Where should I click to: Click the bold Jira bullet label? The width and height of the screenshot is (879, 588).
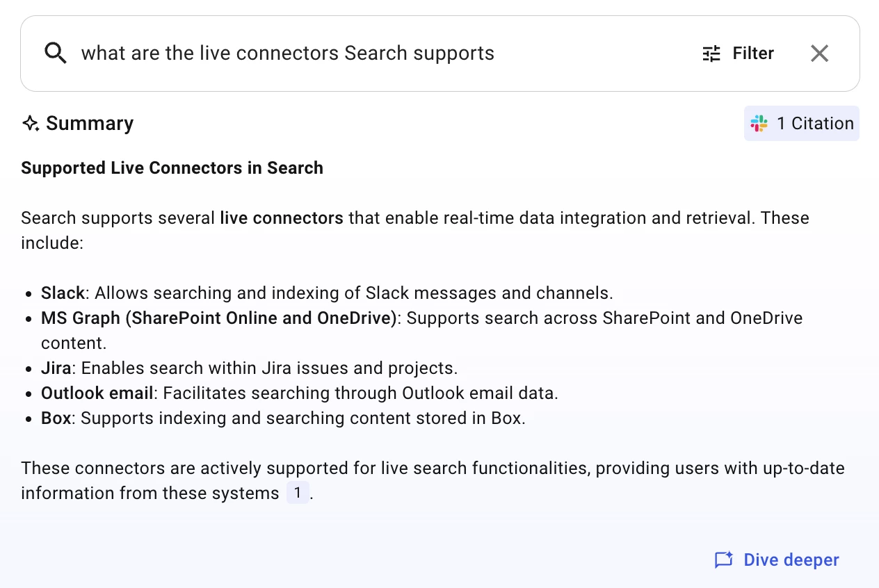pyautogui.click(x=56, y=368)
